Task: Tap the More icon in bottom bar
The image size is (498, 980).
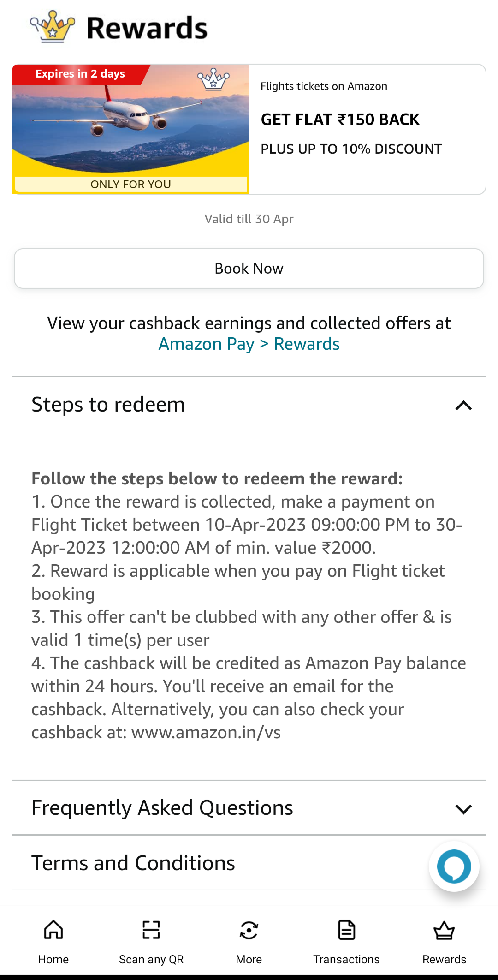Action: click(249, 930)
